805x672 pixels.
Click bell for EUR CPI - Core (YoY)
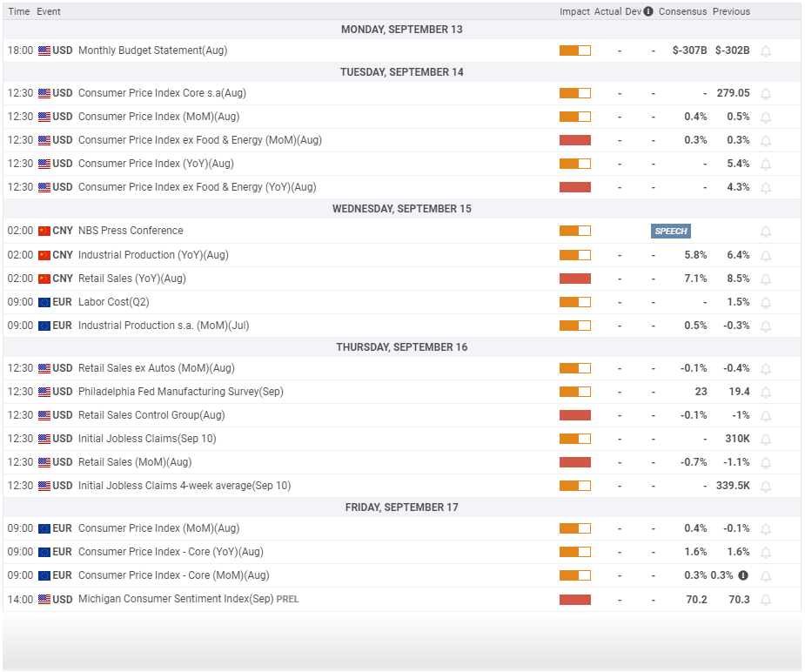point(766,553)
